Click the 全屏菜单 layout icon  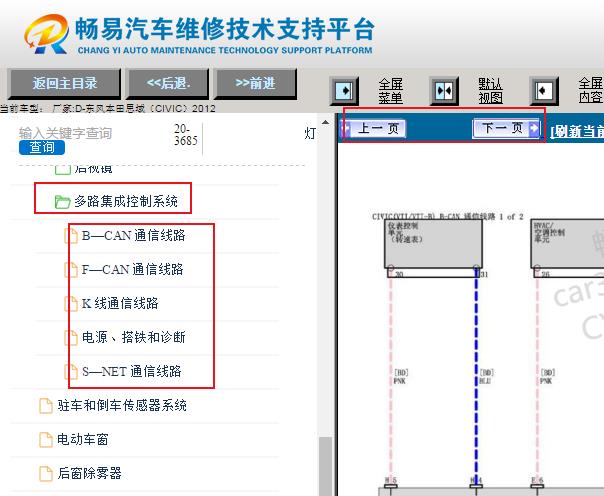(344, 91)
